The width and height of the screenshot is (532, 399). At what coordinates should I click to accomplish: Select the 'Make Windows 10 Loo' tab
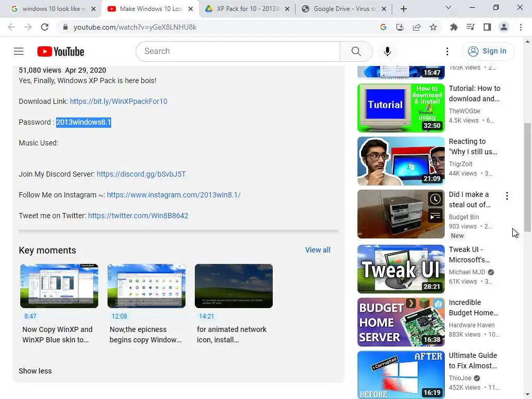coord(150,9)
